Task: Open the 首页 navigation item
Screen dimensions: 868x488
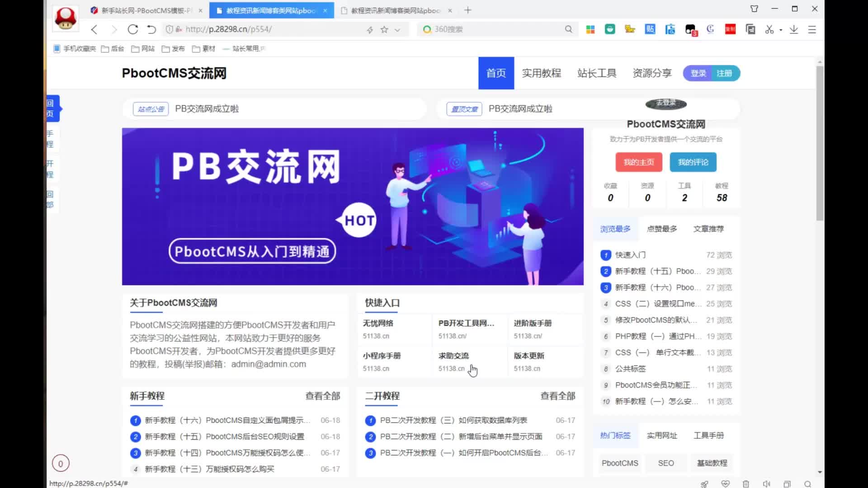Action: point(496,73)
